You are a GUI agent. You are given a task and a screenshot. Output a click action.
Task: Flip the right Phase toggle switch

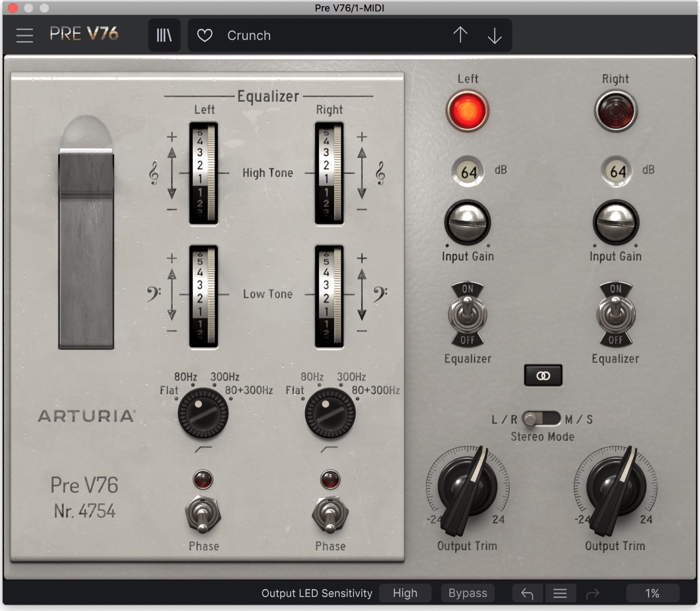(330, 515)
